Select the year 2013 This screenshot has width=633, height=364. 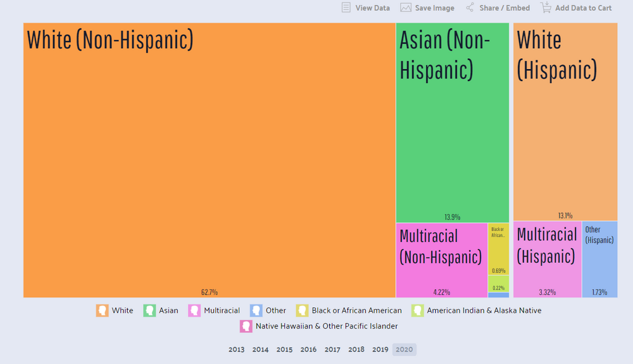236,349
